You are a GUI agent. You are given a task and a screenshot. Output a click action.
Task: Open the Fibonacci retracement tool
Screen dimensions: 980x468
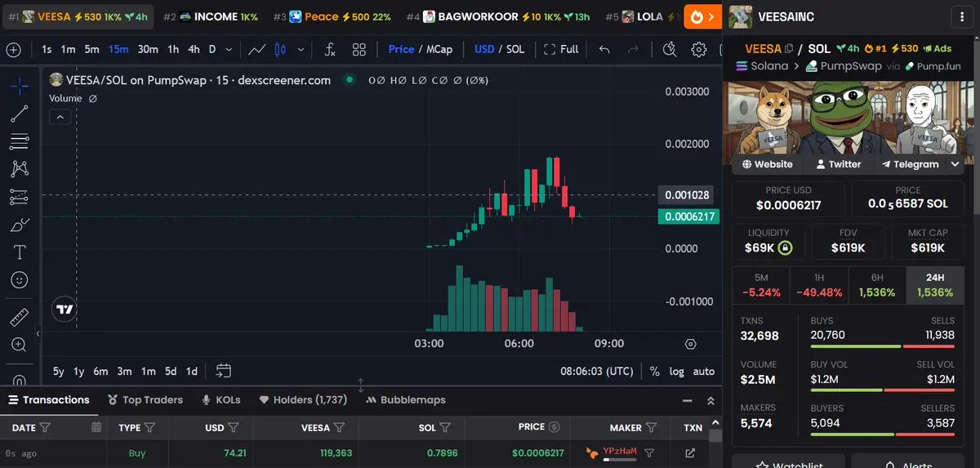point(20,141)
